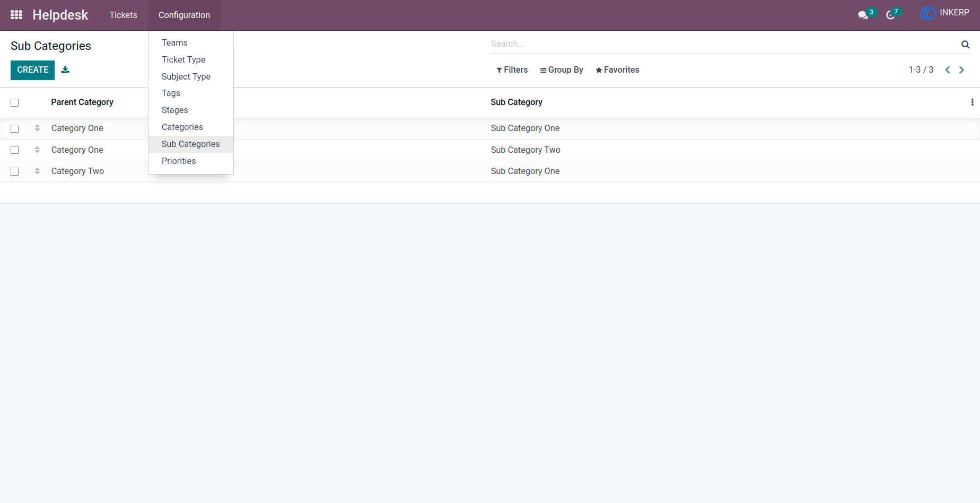Image resolution: width=980 pixels, height=503 pixels.
Task: Click drag handle of Sub Category Two row
Action: tap(37, 150)
